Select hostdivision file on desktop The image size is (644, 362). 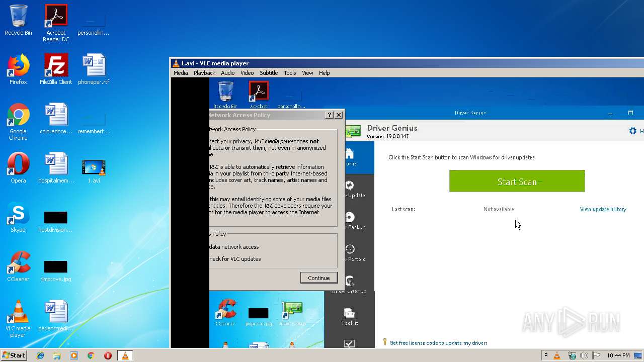coord(56,221)
